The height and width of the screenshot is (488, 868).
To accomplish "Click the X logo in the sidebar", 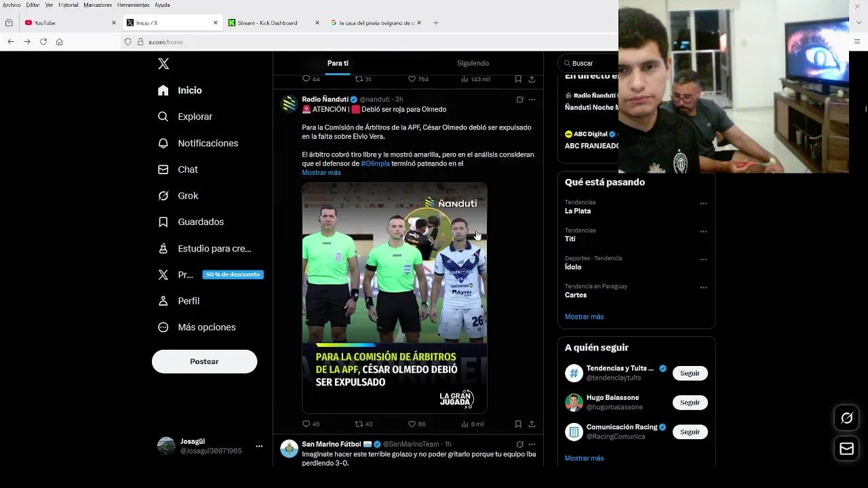I will 163,64.
